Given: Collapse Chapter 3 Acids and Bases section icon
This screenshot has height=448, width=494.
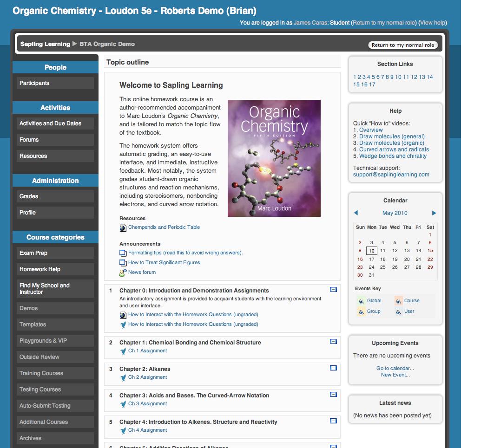Looking at the screenshot, I should [x=333, y=394].
